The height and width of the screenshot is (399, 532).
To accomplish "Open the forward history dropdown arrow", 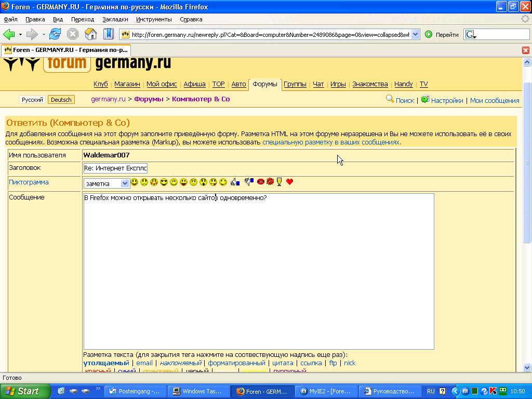I will coord(44,35).
